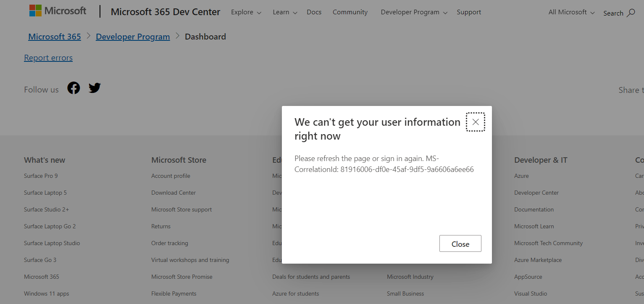Open the Returns footer link

click(161, 226)
